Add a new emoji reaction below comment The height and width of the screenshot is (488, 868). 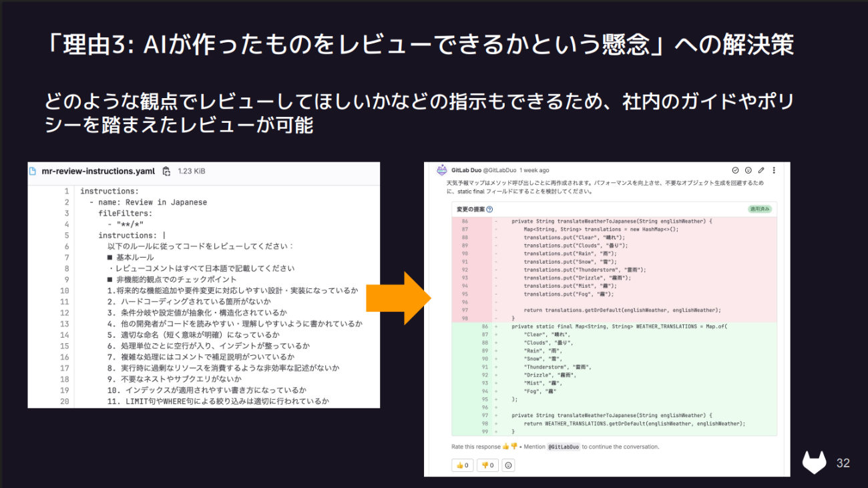509,465
